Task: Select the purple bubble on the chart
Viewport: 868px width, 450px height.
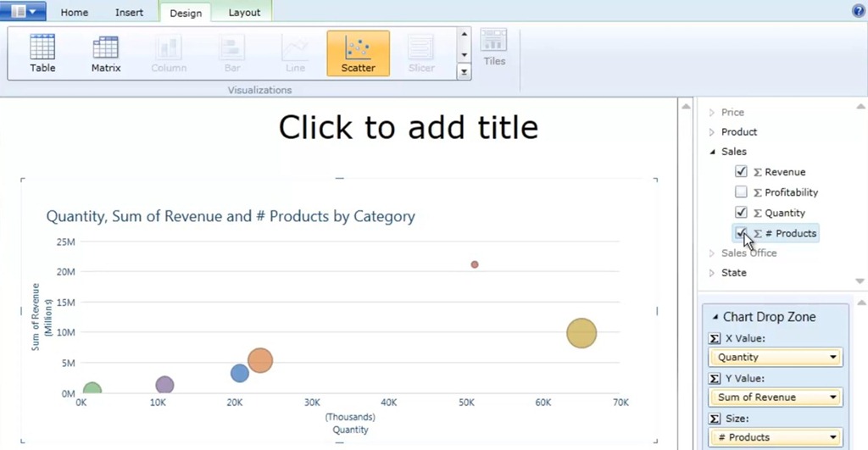Action: click(164, 385)
